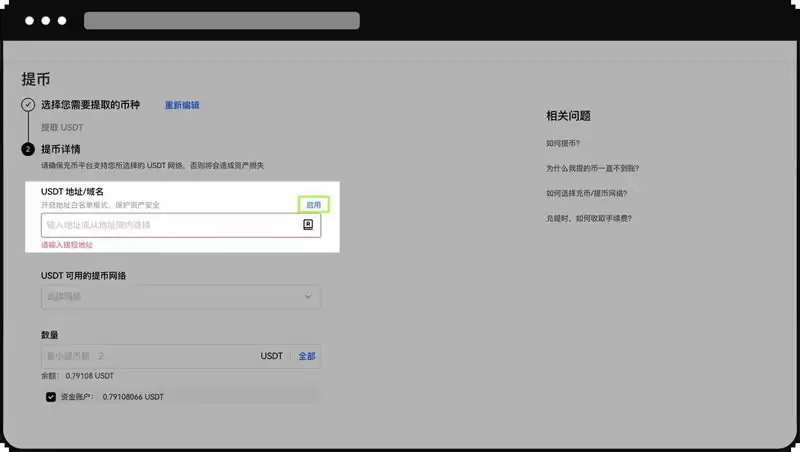The width and height of the screenshot is (800, 452).
Task: Open 如何选择充币/提币网络? question
Action: (x=586, y=193)
